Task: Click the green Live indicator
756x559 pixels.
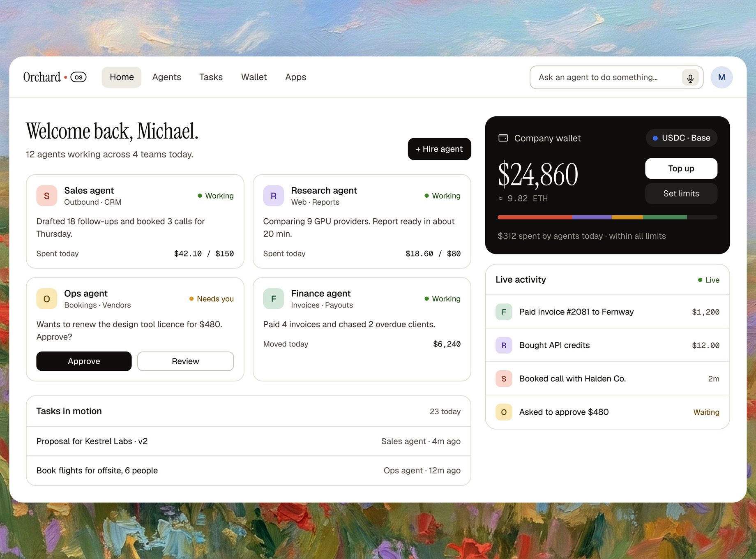Action: [x=709, y=280]
